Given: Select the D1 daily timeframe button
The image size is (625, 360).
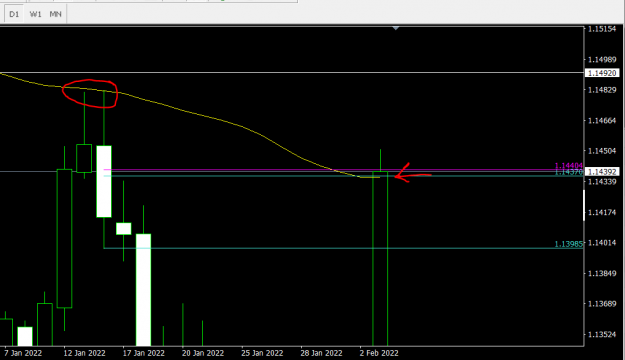Looking at the screenshot, I should point(14,14).
